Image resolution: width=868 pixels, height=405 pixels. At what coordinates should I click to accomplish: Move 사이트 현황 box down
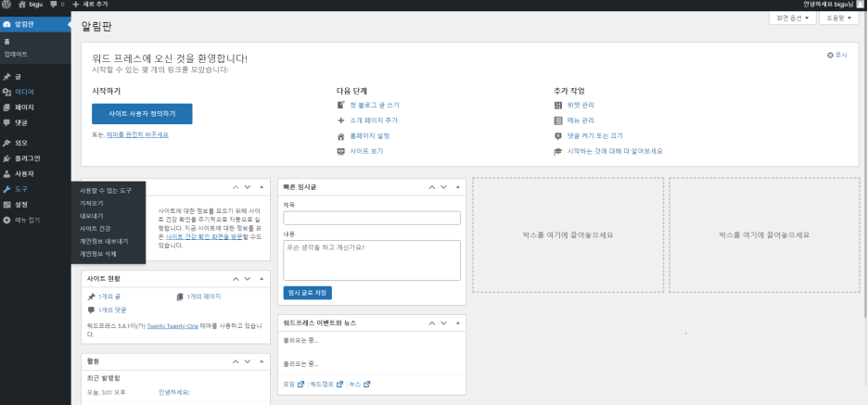click(248, 279)
